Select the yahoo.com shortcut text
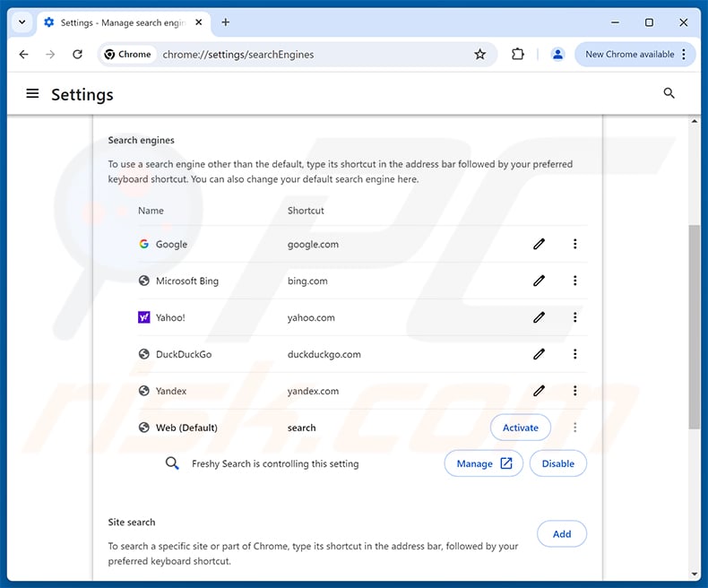The height and width of the screenshot is (588, 708). pos(311,317)
